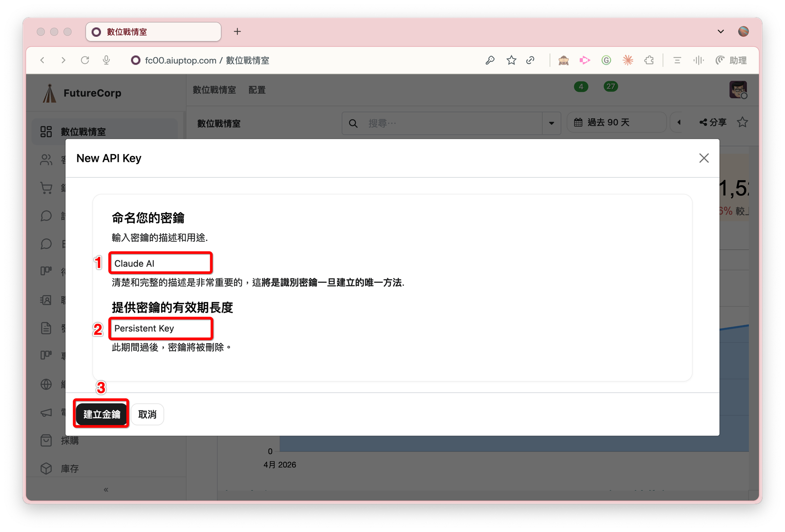785x532 pixels.
Task: Click the address bar showing fc00.aiuptop.com
Action: tap(207, 60)
